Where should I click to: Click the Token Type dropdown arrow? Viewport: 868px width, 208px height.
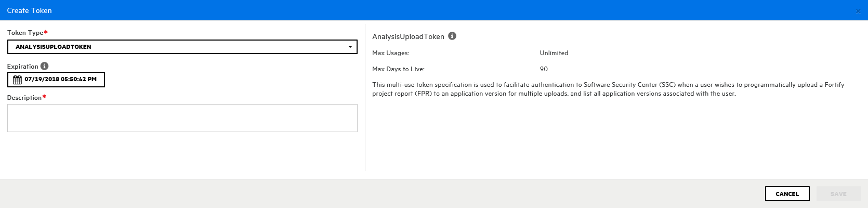[350, 47]
